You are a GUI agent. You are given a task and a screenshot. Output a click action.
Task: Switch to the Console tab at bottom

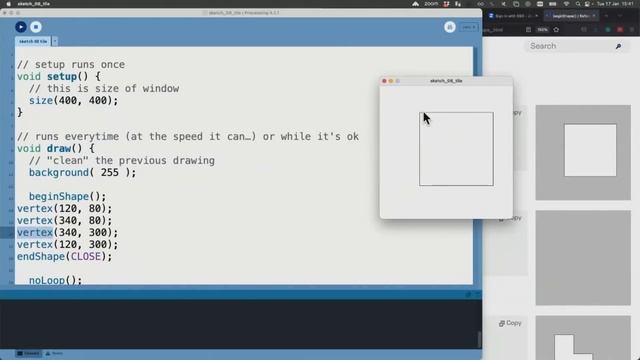28,353
